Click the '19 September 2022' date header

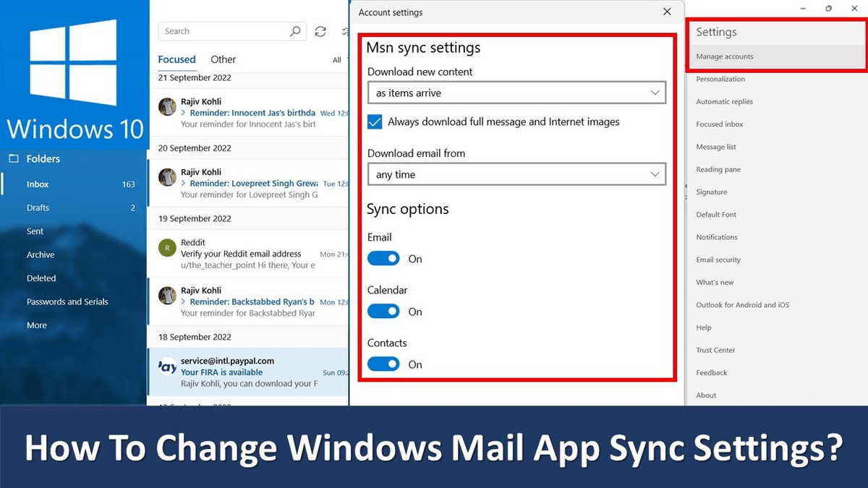tap(195, 218)
